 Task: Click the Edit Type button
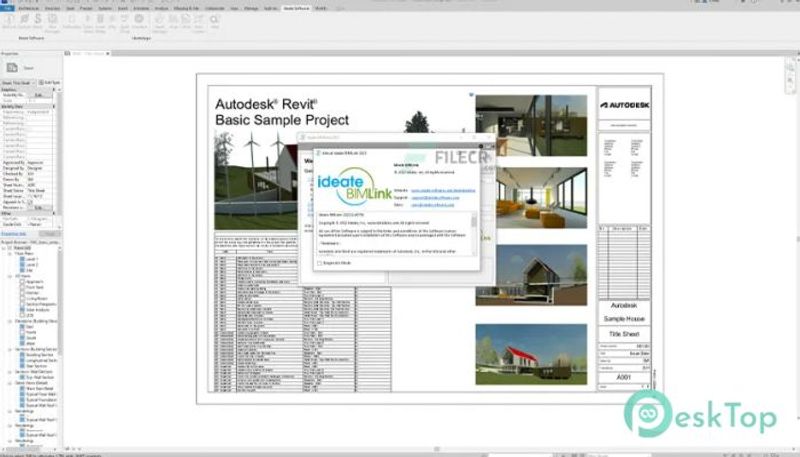point(49,83)
